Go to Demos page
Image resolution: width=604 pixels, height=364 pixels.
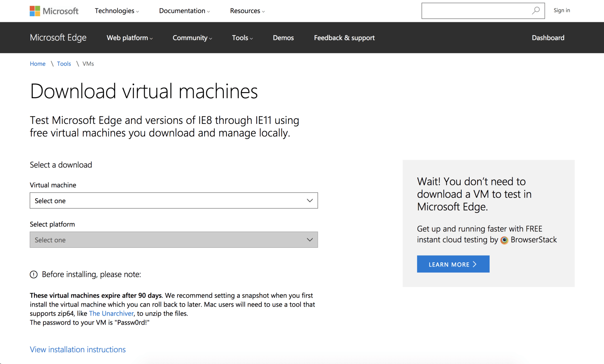tap(283, 38)
